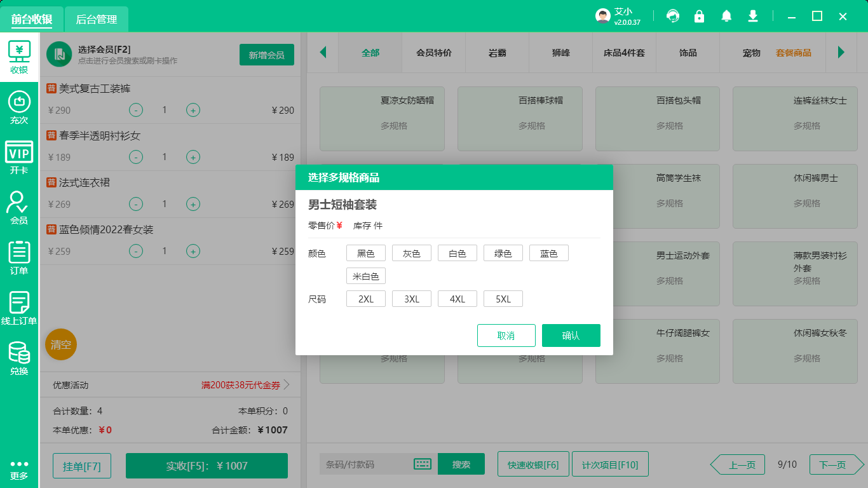This screenshot has height=488, width=868.
Task: Open the 充次 recharge icon
Action: pyautogui.click(x=19, y=105)
